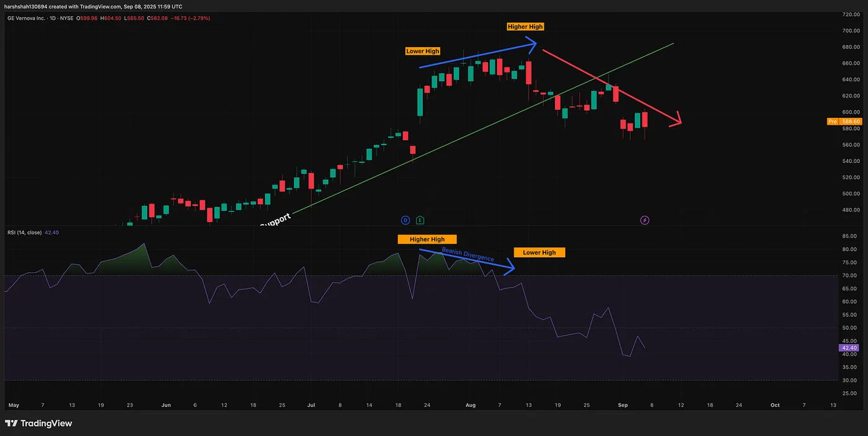Click the 85.00 RSI axis label
Image resolution: width=868 pixels, height=436 pixels.
[851, 236]
